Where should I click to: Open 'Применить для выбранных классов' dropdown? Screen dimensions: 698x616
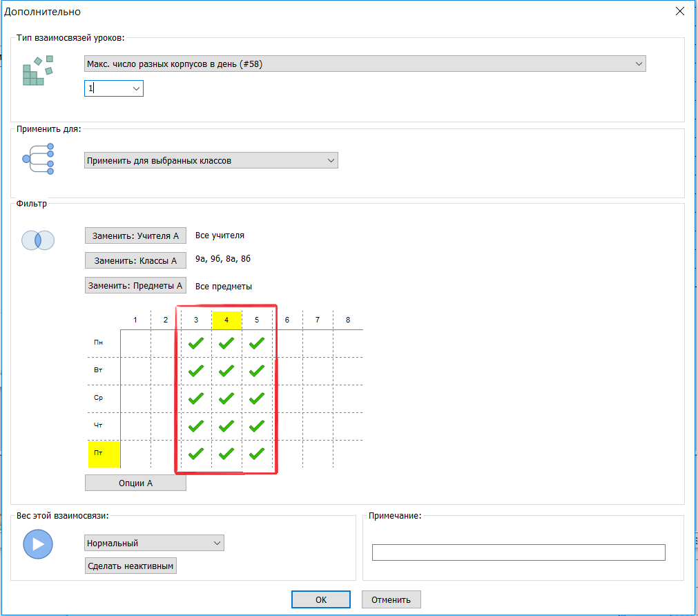pyautogui.click(x=211, y=161)
